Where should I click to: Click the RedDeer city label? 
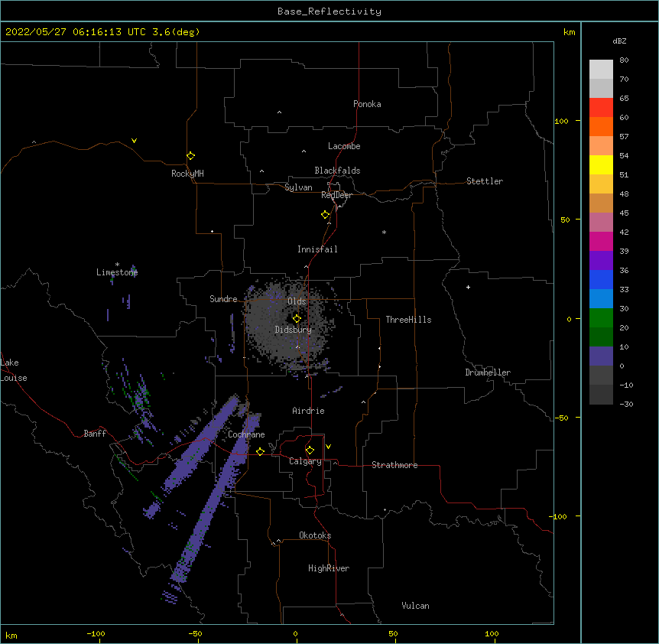[x=336, y=195]
